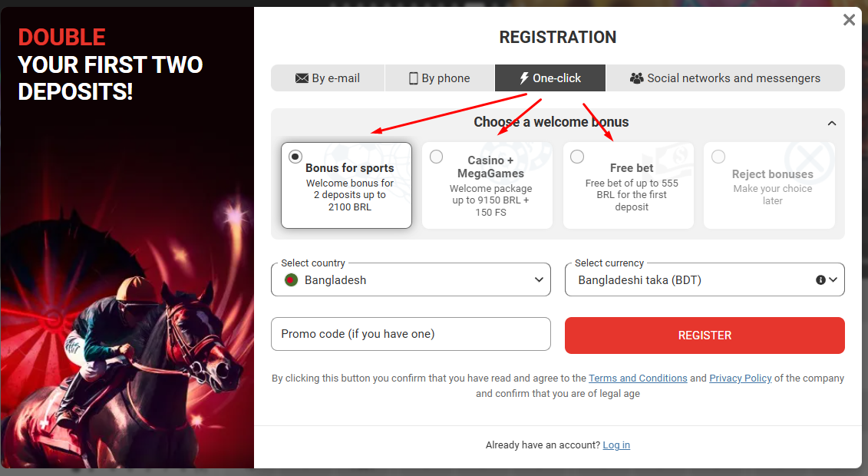Click the info icon in currency field
This screenshot has width=868, height=476.
(x=820, y=280)
